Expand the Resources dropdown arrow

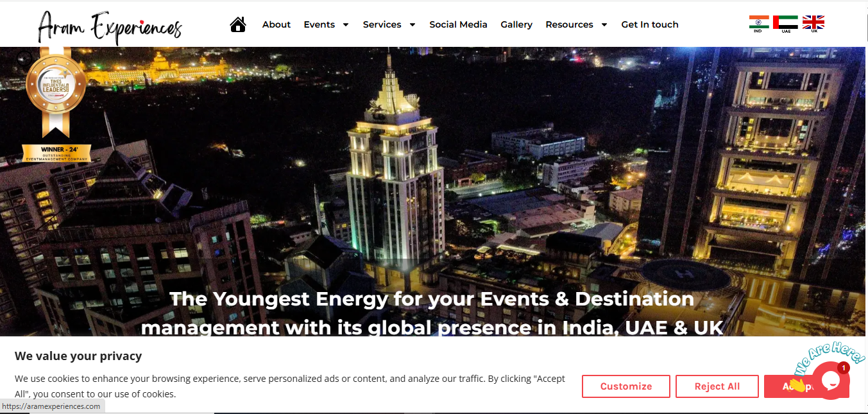[604, 25]
